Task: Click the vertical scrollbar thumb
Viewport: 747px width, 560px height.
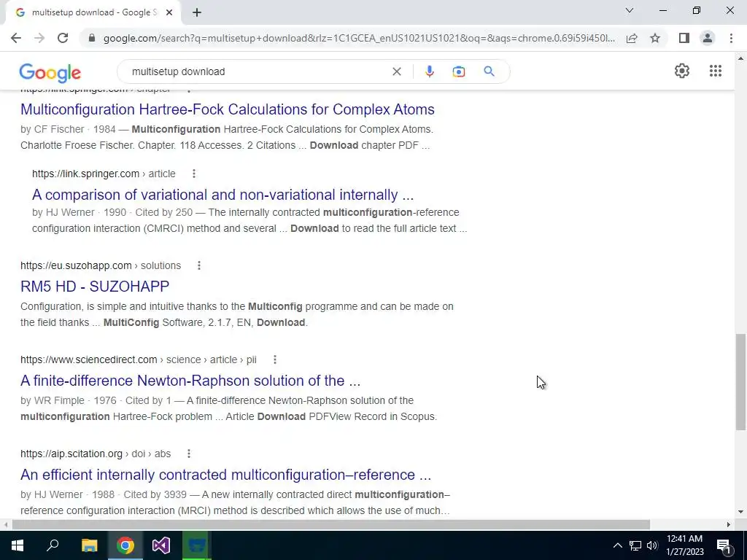Action: (x=740, y=381)
